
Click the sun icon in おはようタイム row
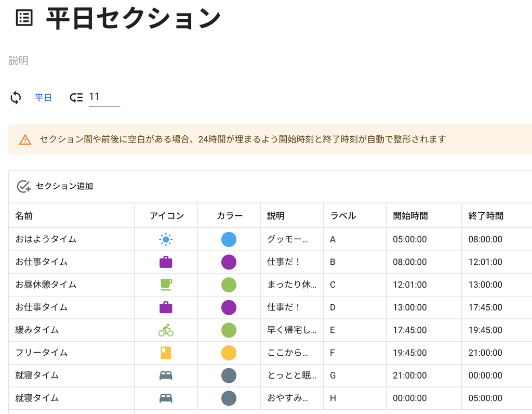(166, 239)
